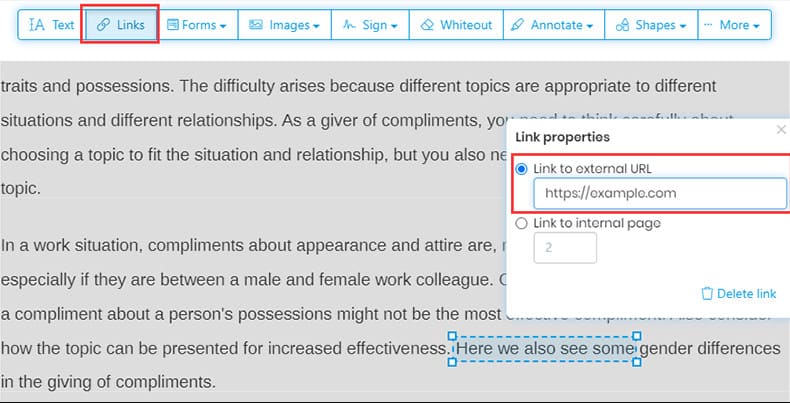Click the Annotate dropdown arrow
The image size is (790, 403).
click(x=590, y=26)
